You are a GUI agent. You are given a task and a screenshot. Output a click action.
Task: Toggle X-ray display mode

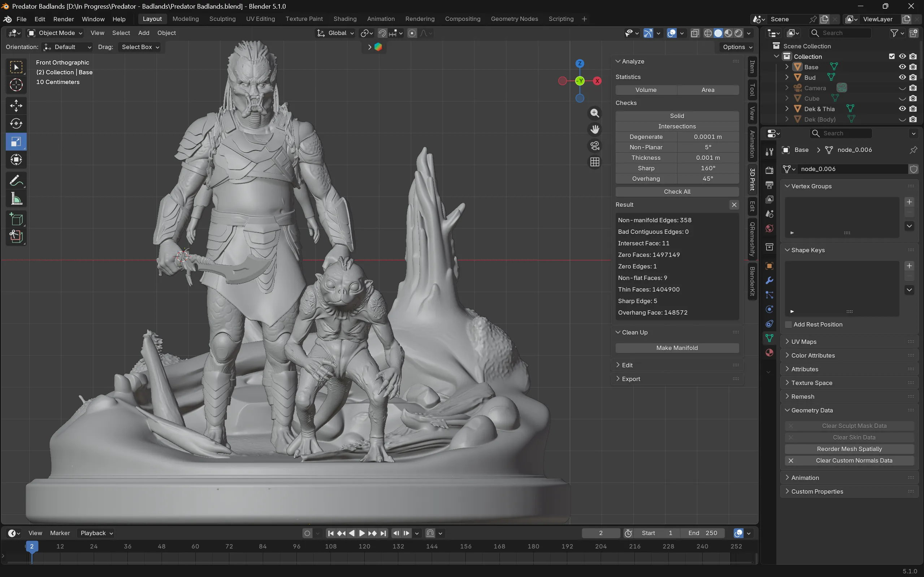tap(695, 33)
